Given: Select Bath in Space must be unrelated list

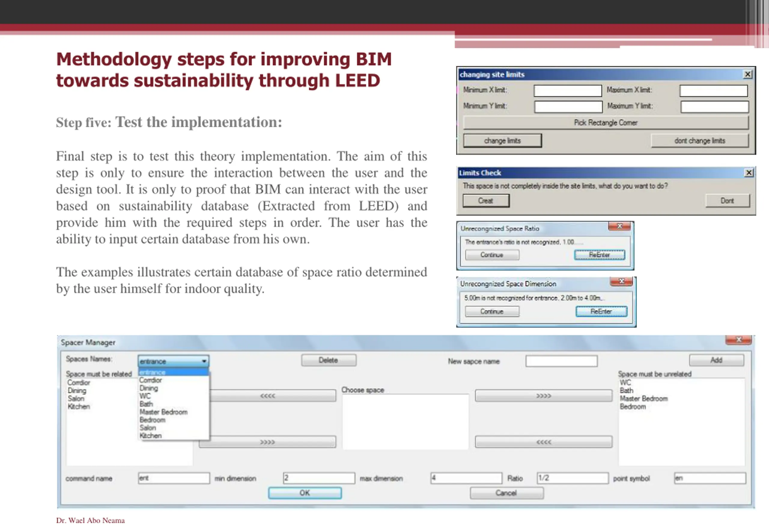Looking at the screenshot, I should tap(626, 391).
